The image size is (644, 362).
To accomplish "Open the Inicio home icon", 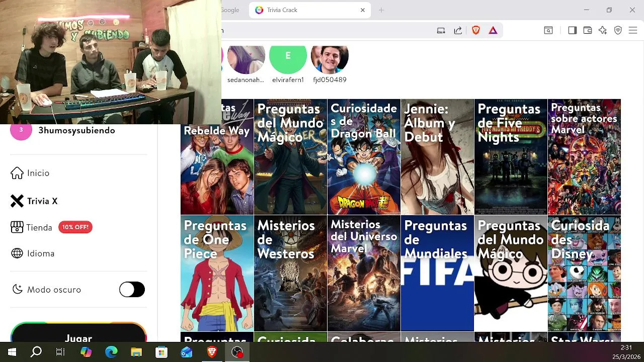I will click(17, 173).
